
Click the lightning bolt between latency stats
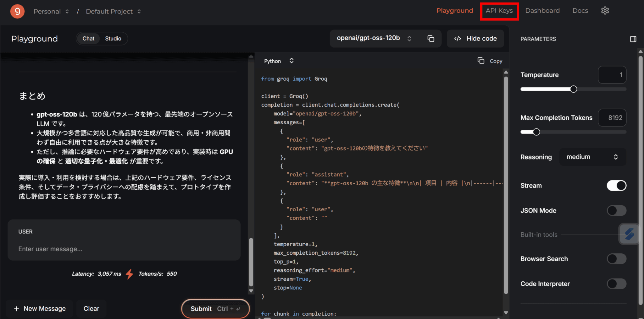coord(130,274)
